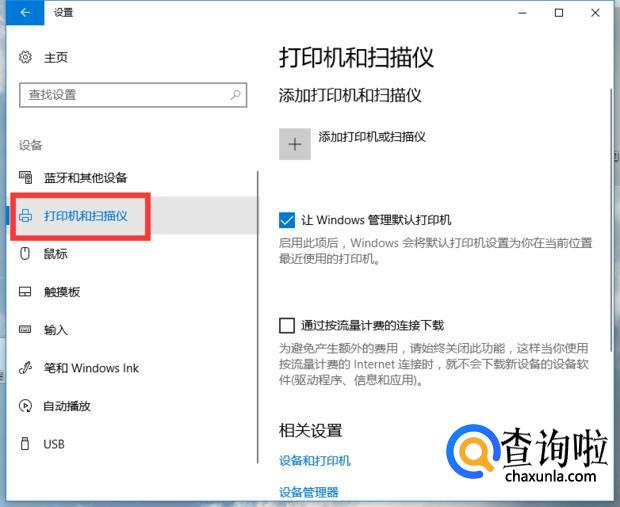
Task: Open 设备管理器 link
Action: tap(308, 492)
